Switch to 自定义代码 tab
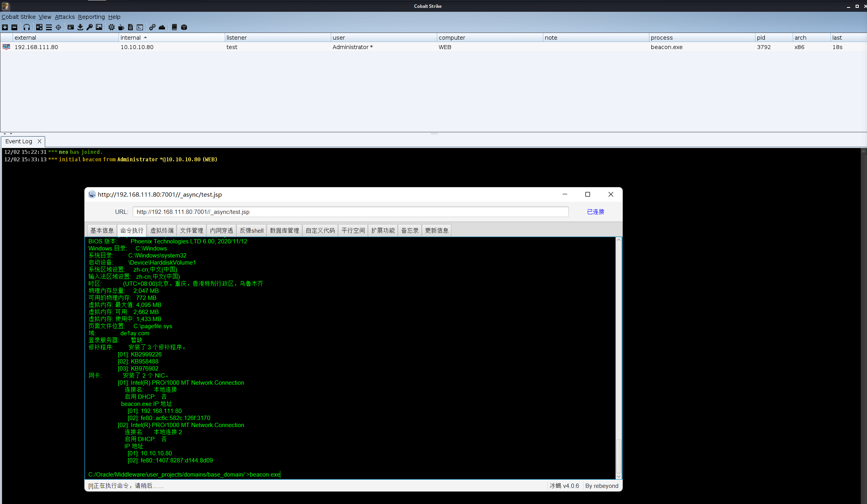 320,230
